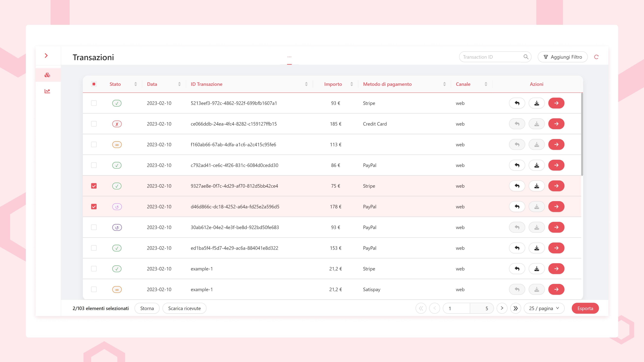Open details of Credit Card transaction ce066ddb
This screenshot has width=644, height=362.
coord(556,124)
